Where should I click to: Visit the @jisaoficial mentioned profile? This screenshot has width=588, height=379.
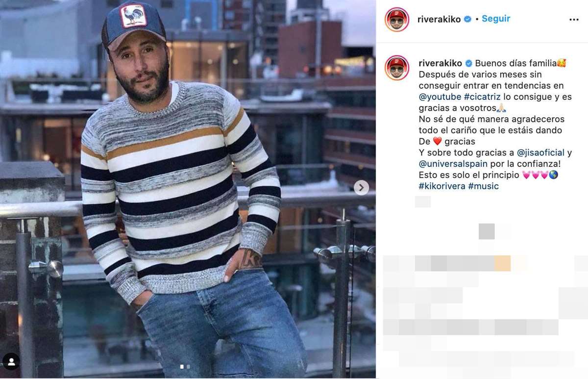pos(540,152)
